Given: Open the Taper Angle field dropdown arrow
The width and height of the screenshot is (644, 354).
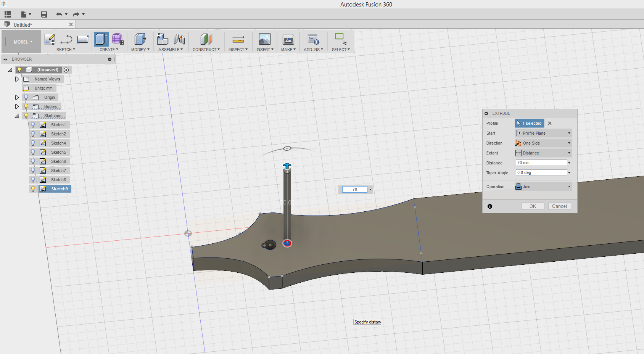Looking at the screenshot, I should point(569,173).
